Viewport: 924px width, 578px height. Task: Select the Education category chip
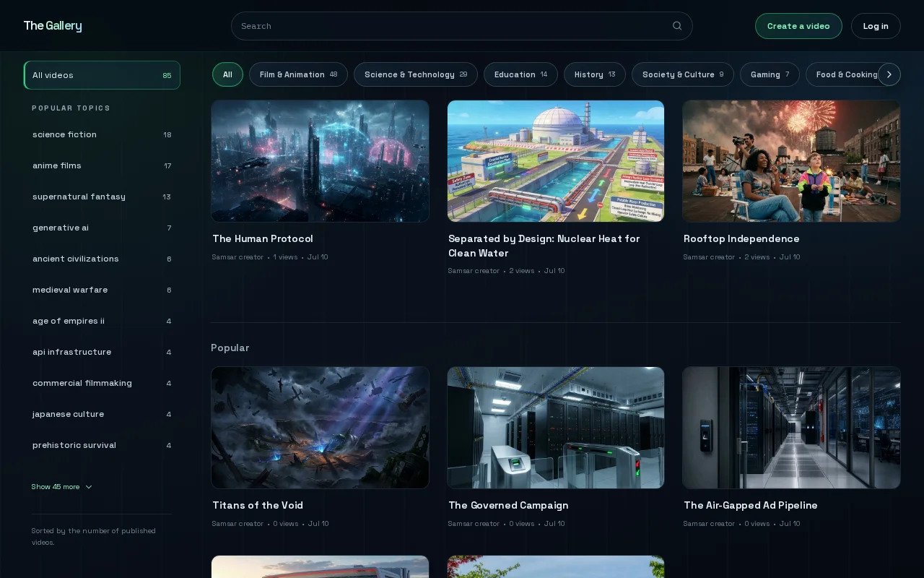tap(520, 74)
